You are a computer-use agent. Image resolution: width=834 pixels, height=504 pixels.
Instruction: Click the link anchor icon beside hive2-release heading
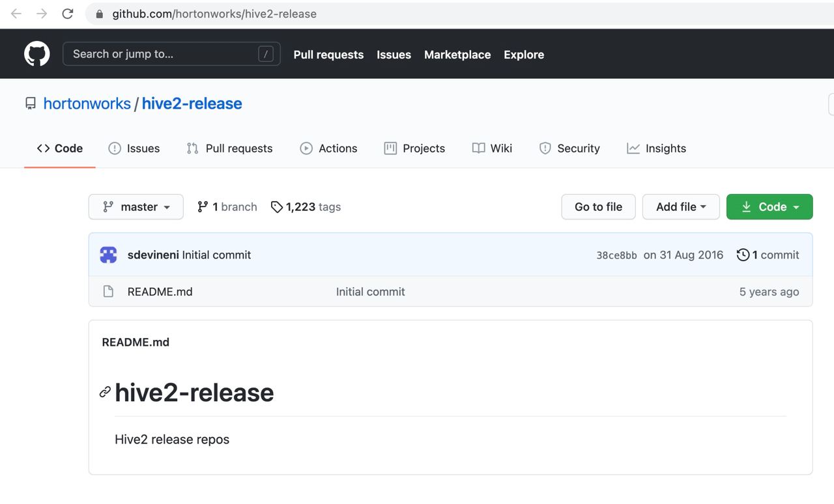tap(105, 392)
